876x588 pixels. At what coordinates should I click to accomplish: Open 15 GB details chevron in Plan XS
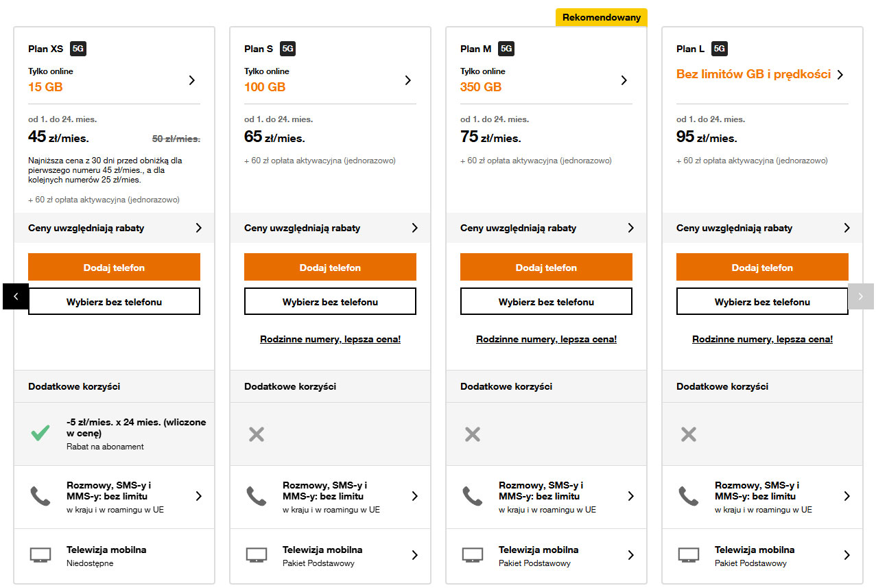click(x=192, y=80)
